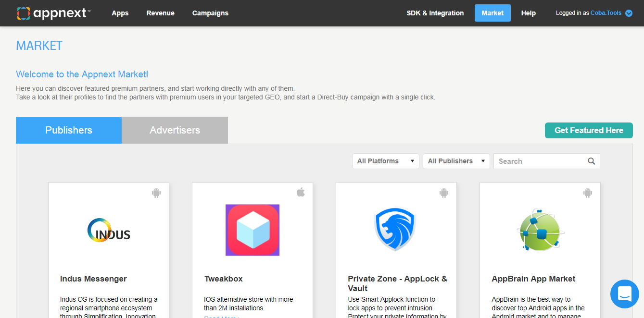644x318 pixels.
Task: Open the Campaigns menu
Action: 210,13
